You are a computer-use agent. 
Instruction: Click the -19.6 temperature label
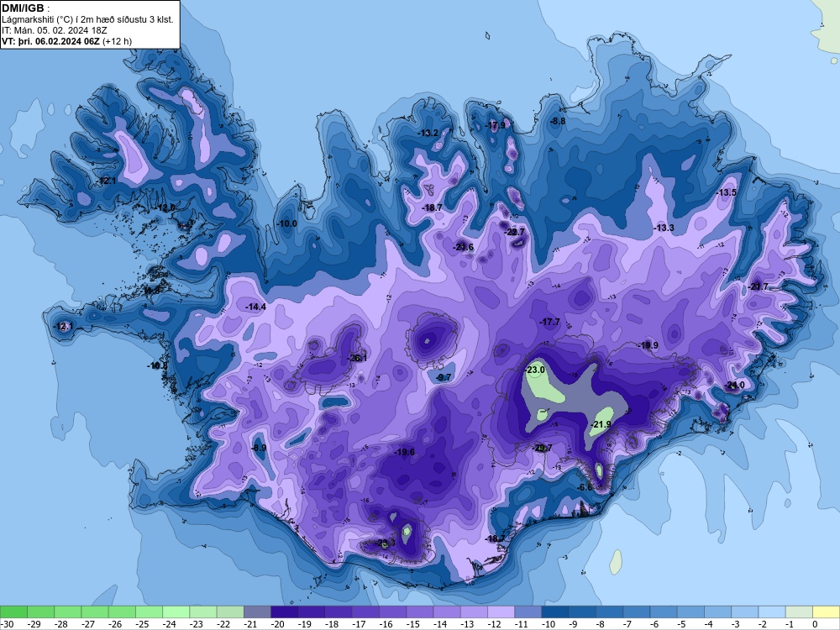(x=405, y=452)
